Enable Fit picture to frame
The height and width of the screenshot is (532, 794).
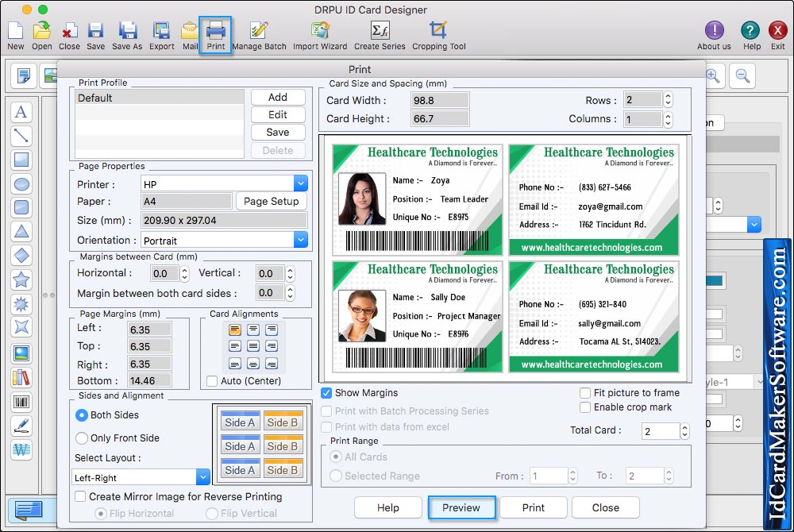[585, 393]
